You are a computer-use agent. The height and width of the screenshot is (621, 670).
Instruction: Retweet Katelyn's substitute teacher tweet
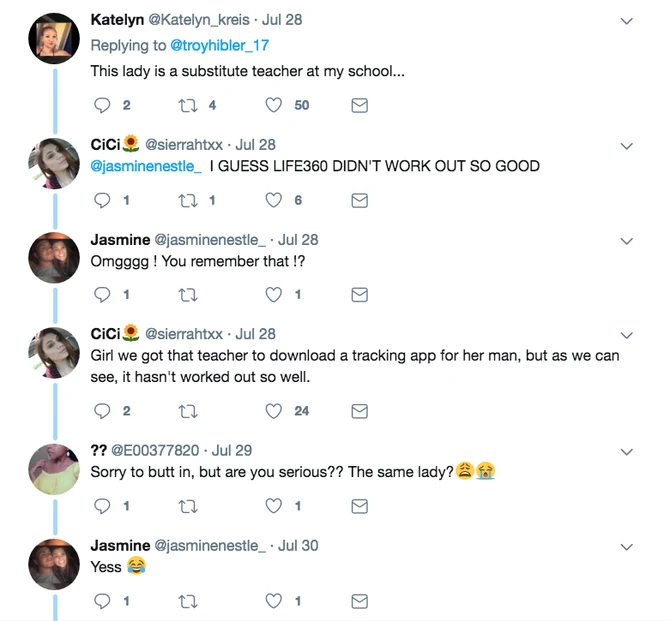click(x=186, y=105)
